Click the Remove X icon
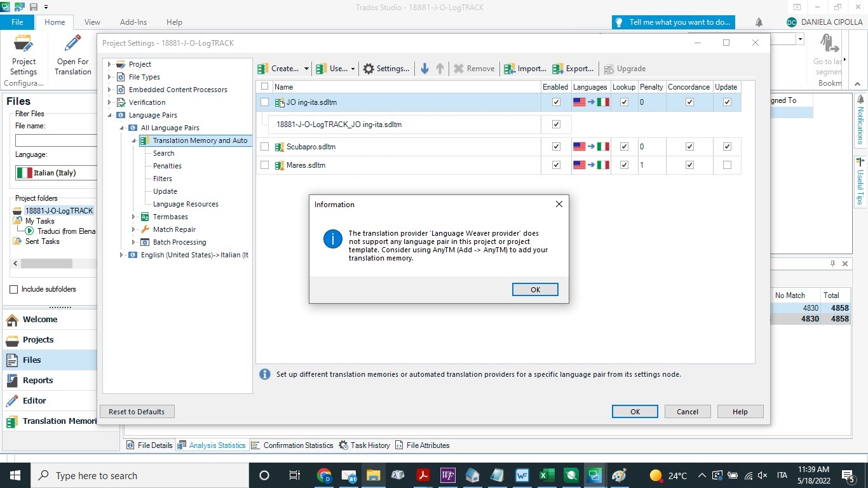Viewport: 868px width, 488px height. [x=458, y=69]
